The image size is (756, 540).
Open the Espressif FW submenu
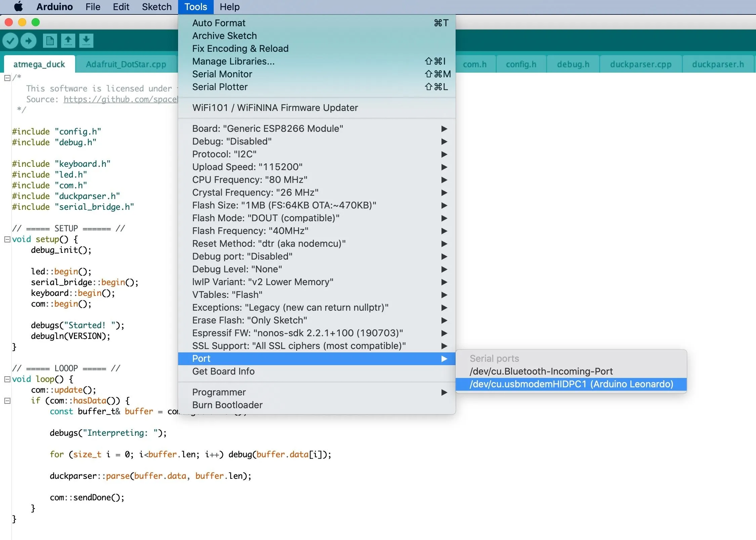tap(317, 333)
